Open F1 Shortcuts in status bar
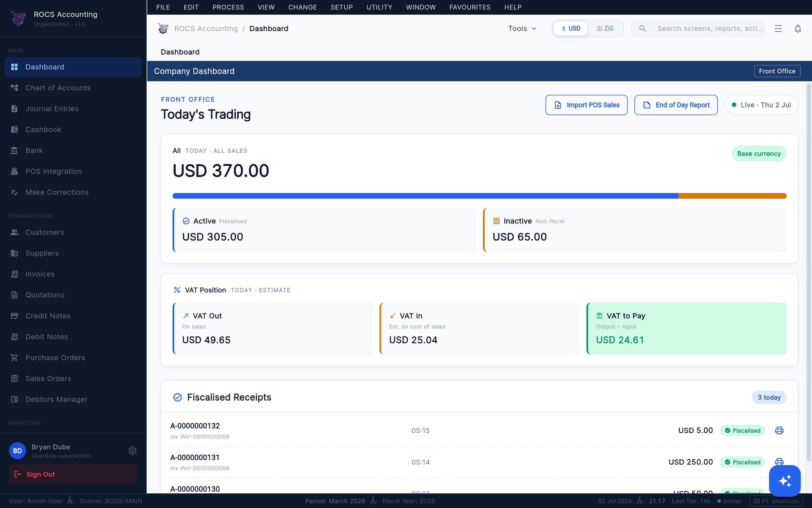 pyautogui.click(x=776, y=501)
